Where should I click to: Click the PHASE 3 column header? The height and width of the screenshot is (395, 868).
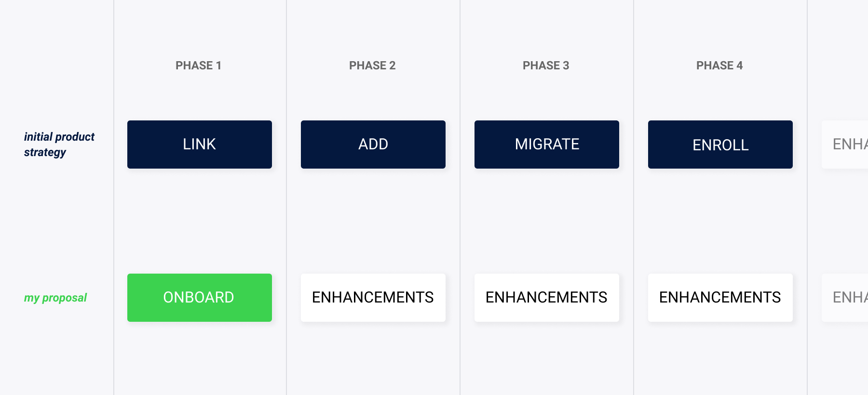[546, 66]
